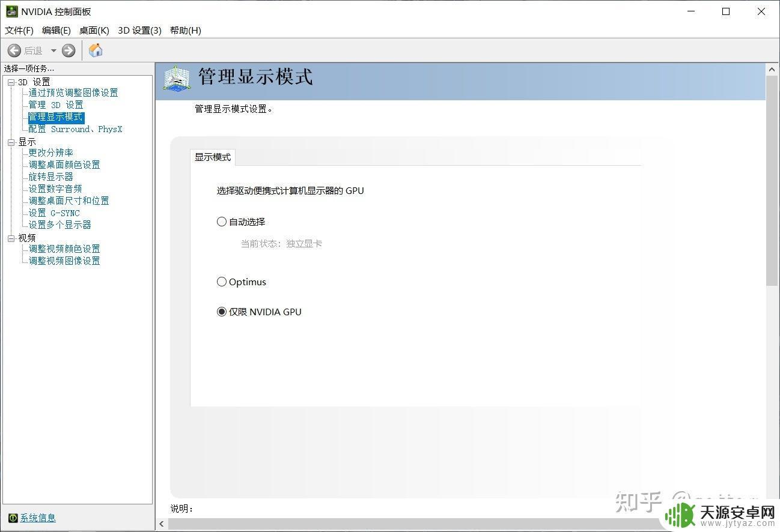Viewport: 780px width, 532px height.
Task: Open 调整桌面尺寸和位置 in the tree
Action: (x=69, y=201)
